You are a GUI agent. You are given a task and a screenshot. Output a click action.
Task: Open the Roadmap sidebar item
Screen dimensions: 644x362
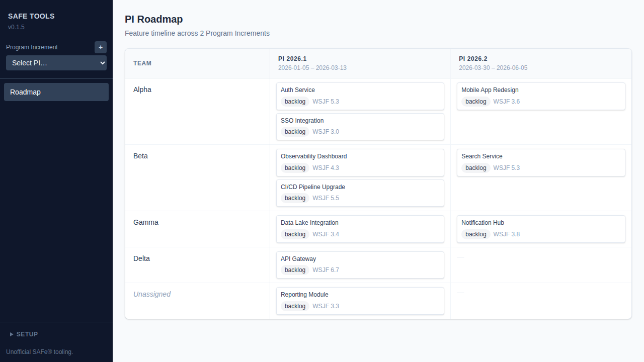pyautogui.click(x=56, y=92)
